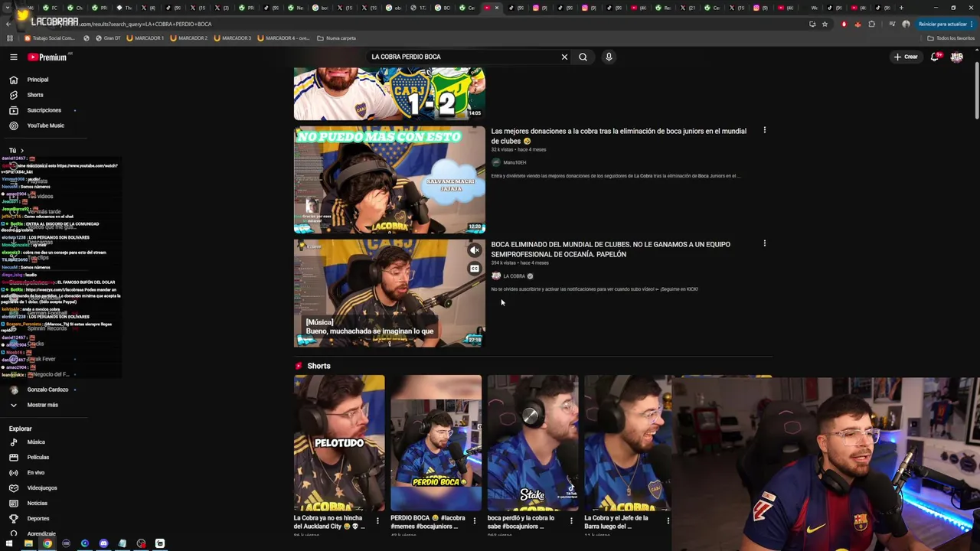Click the Crear button
The image size is (980, 551).
(906, 57)
